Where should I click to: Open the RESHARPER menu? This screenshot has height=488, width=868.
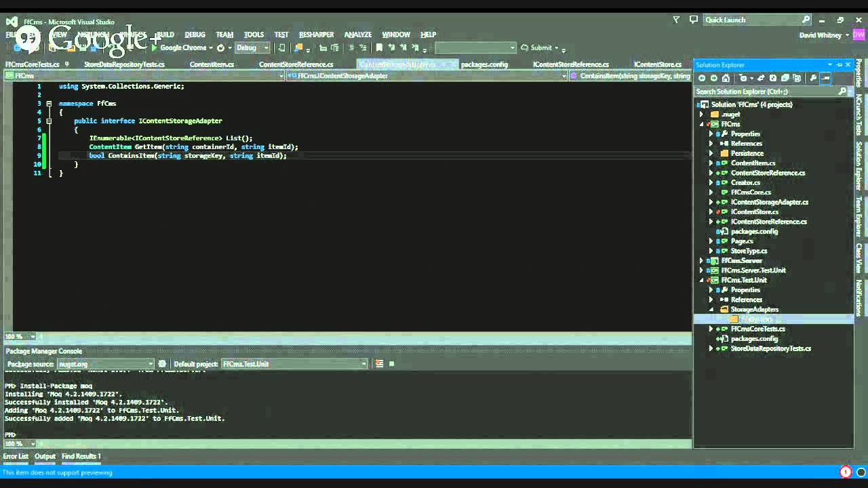coord(316,35)
